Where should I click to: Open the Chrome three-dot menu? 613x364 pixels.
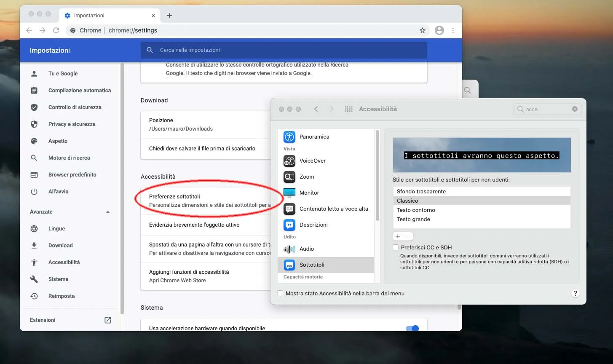[x=453, y=30]
